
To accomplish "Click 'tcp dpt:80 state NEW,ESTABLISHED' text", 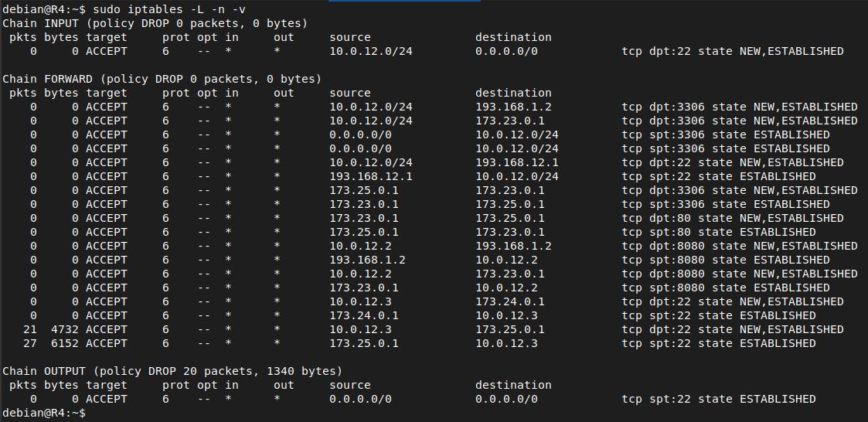I will (733, 218).
